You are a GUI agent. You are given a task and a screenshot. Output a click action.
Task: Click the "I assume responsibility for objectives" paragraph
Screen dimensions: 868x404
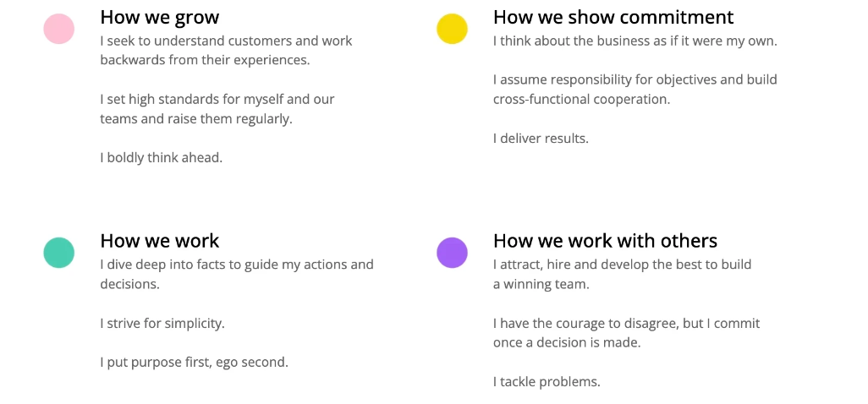(x=635, y=90)
